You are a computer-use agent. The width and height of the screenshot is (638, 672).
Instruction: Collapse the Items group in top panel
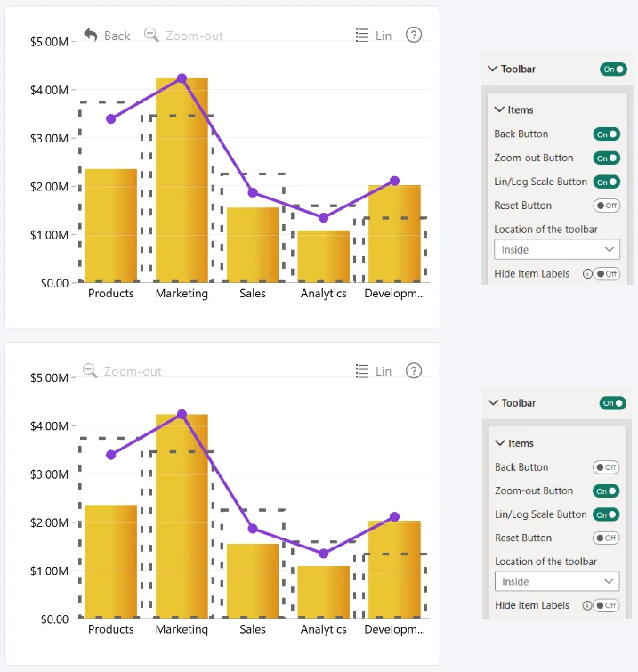(x=499, y=109)
